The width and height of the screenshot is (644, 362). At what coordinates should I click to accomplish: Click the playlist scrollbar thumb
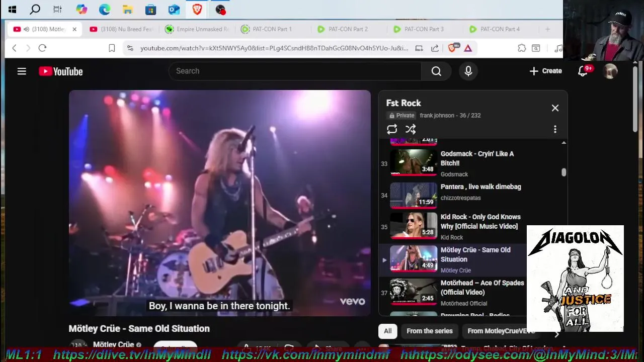pyautogui.click(x=563, y=172)
